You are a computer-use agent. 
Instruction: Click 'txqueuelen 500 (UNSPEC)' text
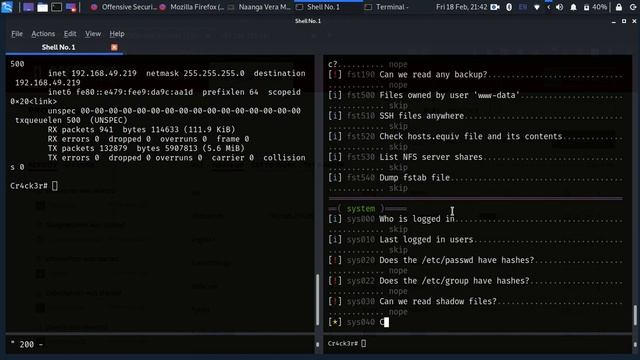(71, 120)
